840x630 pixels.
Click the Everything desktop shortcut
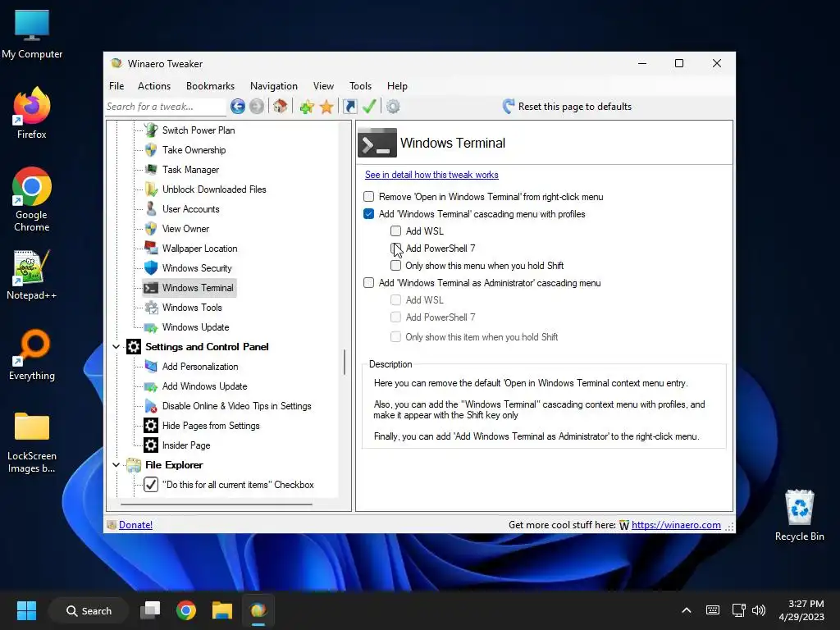(x=32, y=355)
